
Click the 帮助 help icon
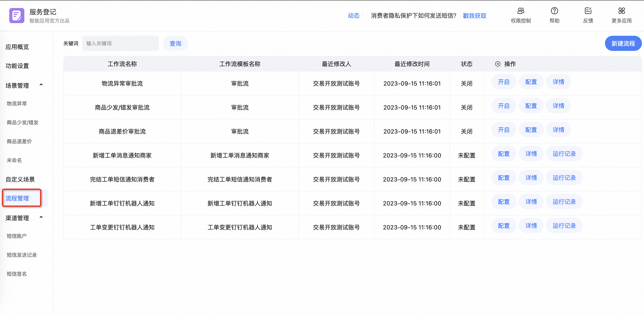click(554, 11)
